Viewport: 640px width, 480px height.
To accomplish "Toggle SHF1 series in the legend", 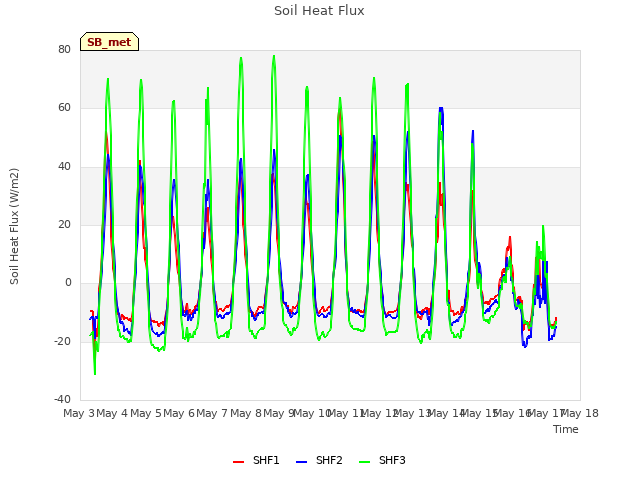I will (x=256, y=460).
